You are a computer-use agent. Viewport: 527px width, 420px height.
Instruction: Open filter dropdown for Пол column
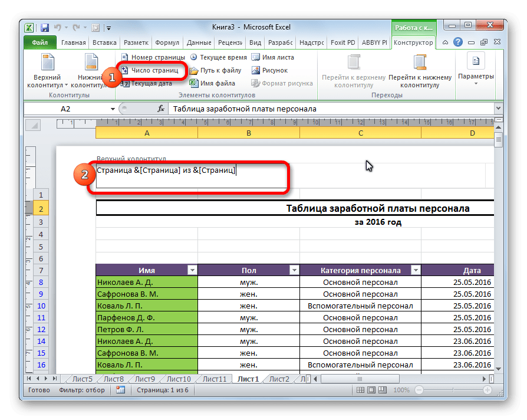294,270
